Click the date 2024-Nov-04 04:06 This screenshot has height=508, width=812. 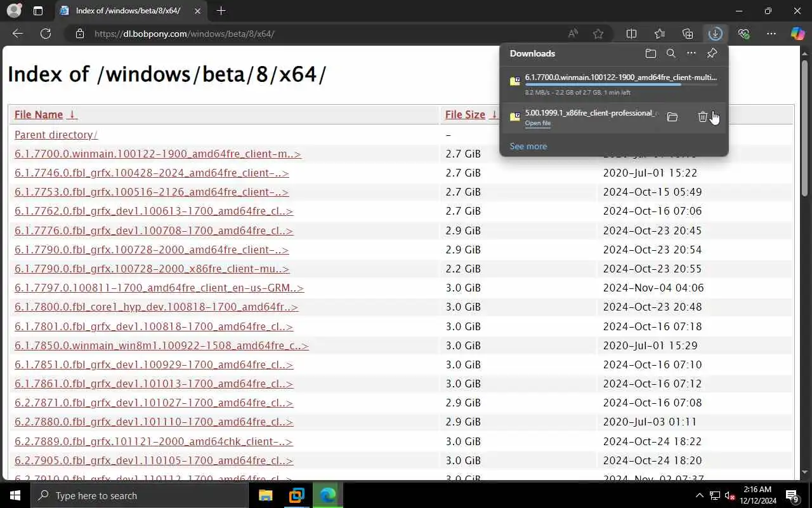pyautogui.click(x=653, y=288)
